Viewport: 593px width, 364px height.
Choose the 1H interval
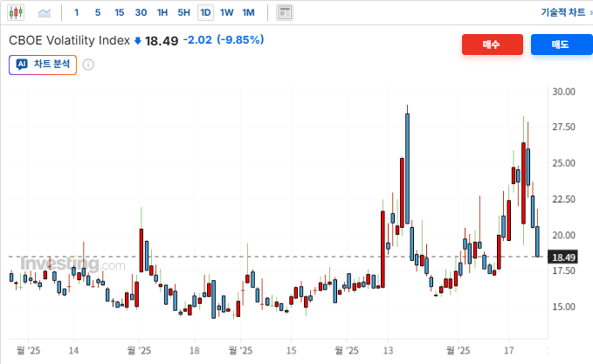162,12
